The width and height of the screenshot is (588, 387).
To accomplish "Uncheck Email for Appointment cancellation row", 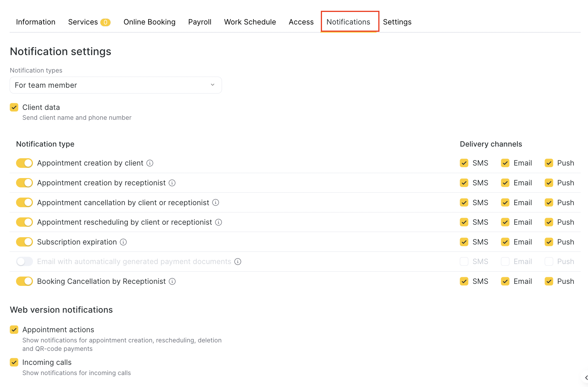I will (x=505, y=203).
